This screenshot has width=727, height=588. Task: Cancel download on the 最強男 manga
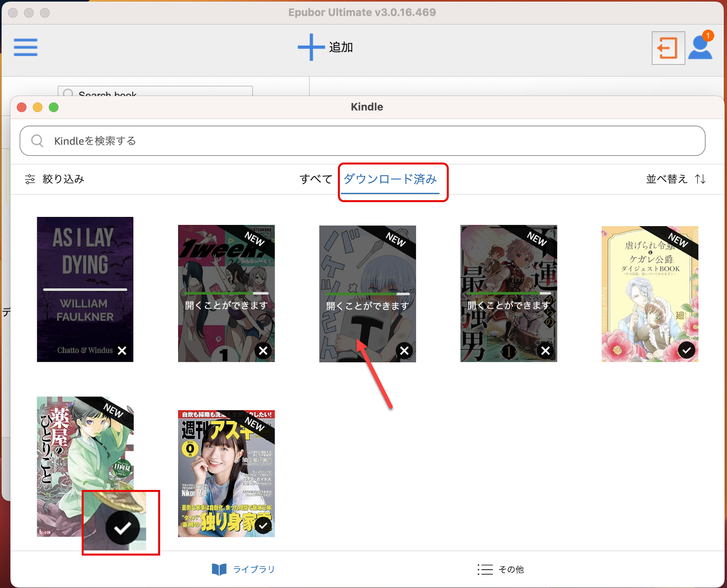click(x=546, y=351)
